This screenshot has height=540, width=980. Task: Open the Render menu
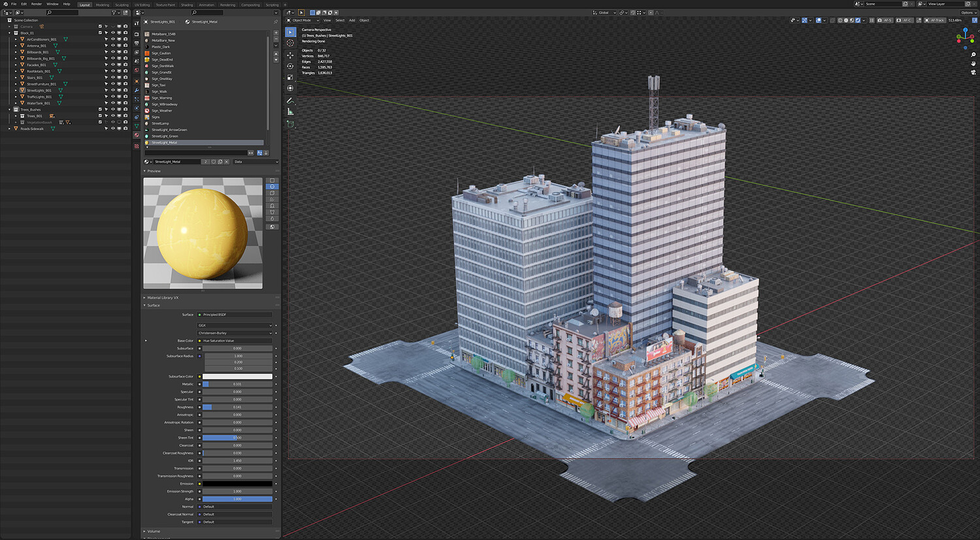(37, 4)
